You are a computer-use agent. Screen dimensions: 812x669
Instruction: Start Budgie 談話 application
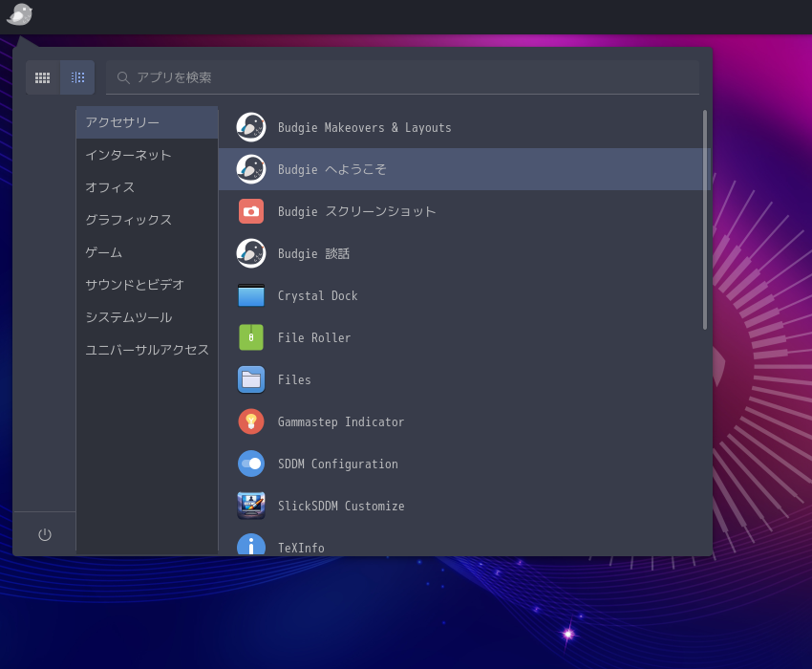coord(315,253)
